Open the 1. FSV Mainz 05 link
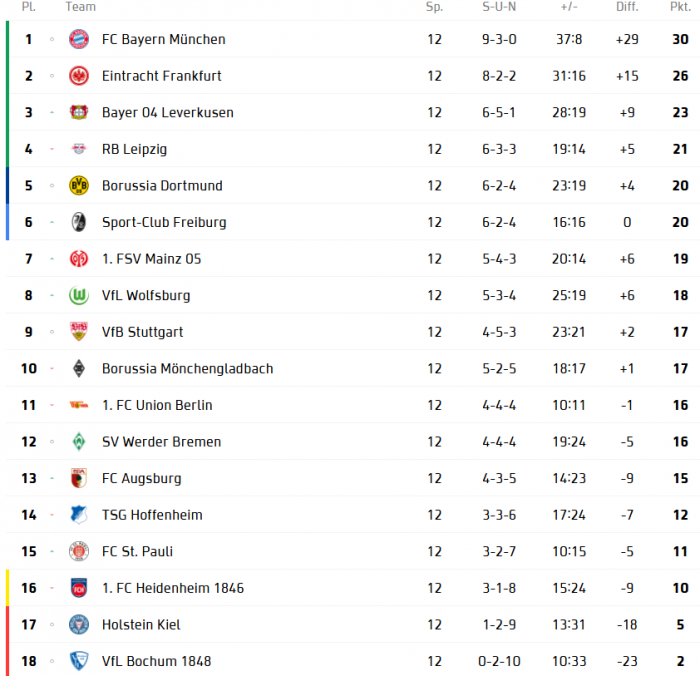Screen dimensions: 700x676 click(x=151, y=259)
